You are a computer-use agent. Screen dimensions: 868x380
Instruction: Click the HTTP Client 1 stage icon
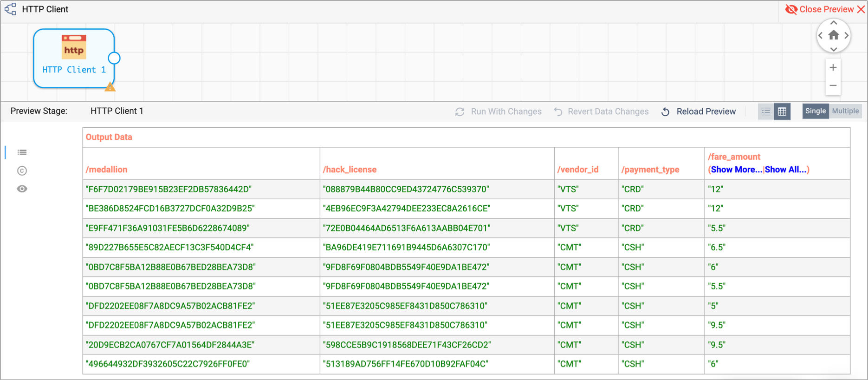point(74,47)
